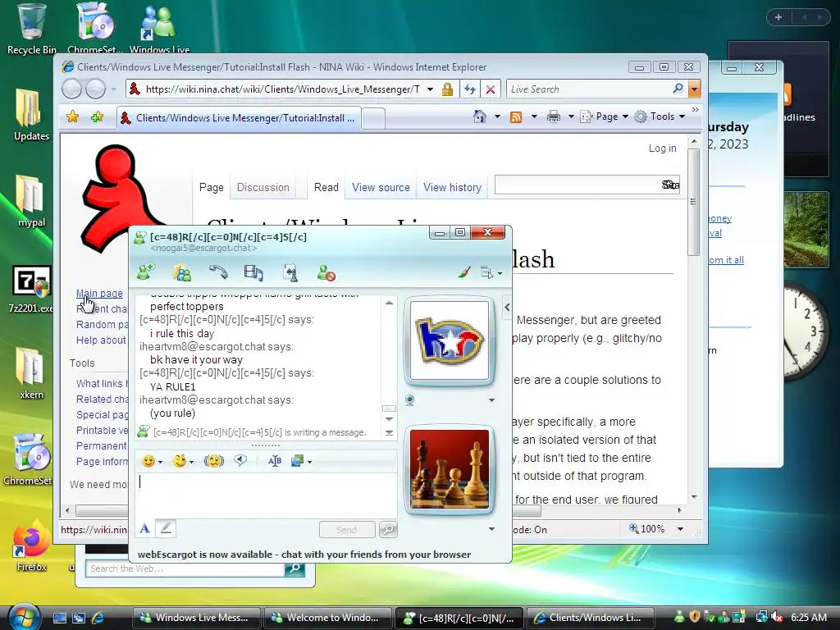Select the Page tab on wiki
Screen dimensions: 840x630
211,188
